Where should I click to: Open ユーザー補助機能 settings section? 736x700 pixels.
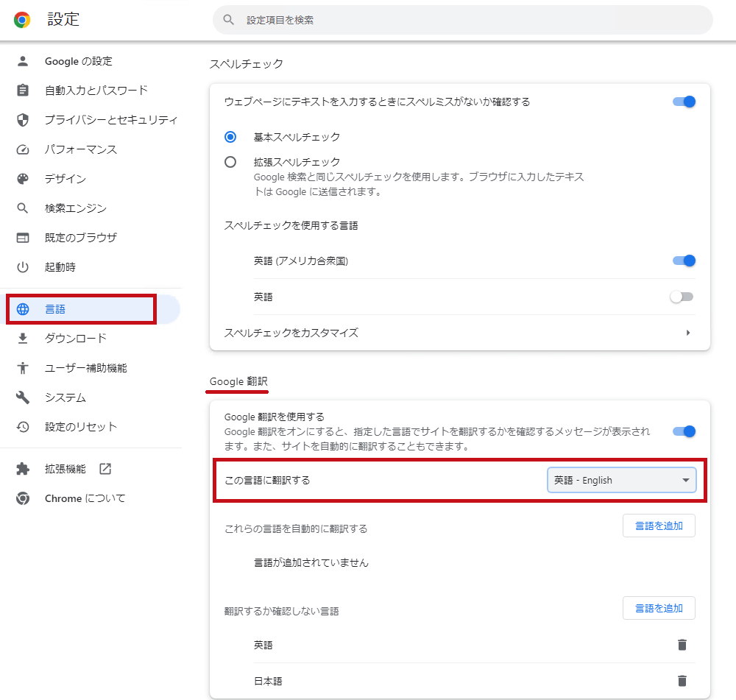pyautogui.click(x=86, y=368)
